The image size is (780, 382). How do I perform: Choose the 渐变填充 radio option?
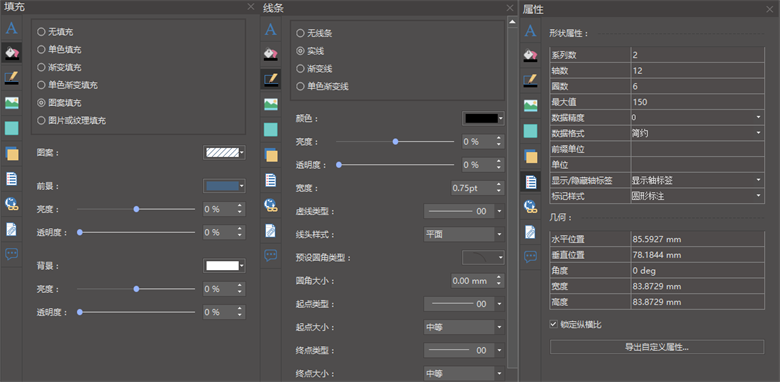(59, 67)
